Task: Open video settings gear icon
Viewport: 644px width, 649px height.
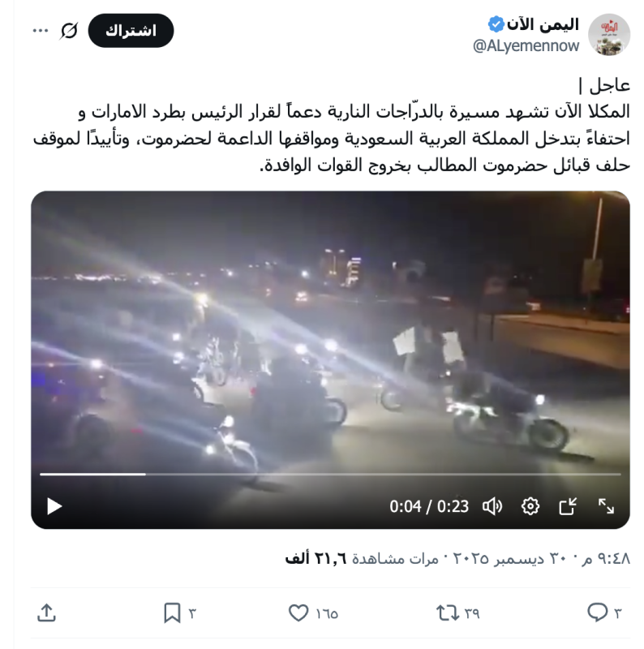Action: (530, 506)
